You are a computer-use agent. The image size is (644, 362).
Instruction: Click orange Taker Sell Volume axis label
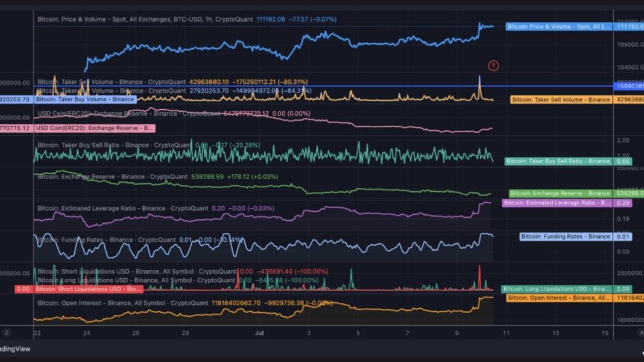tap(561, 100)
